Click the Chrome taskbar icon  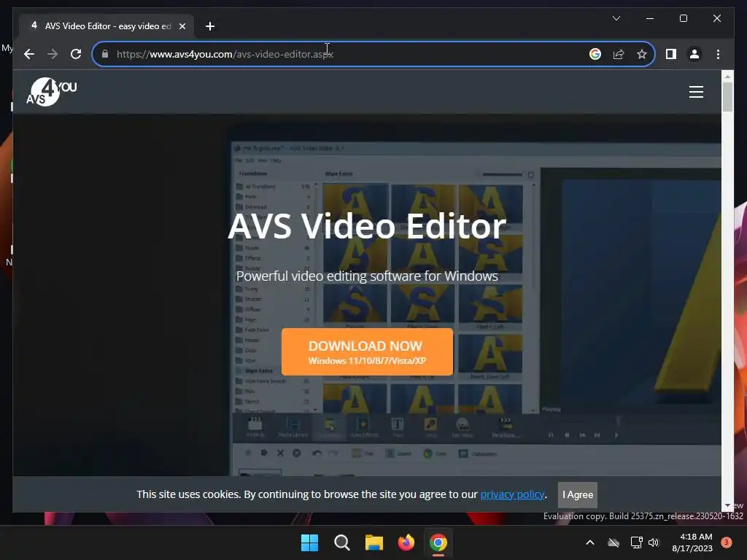(x=438, y=542)
